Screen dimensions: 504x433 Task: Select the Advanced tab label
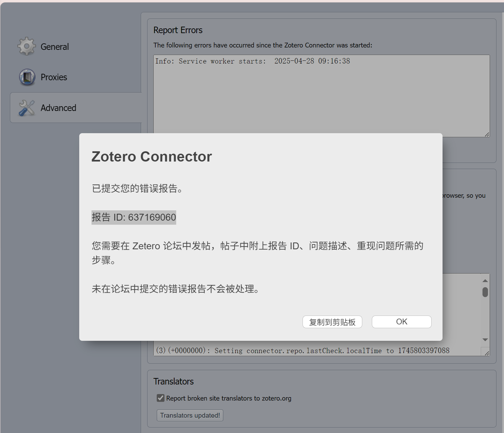coord(58,108)
